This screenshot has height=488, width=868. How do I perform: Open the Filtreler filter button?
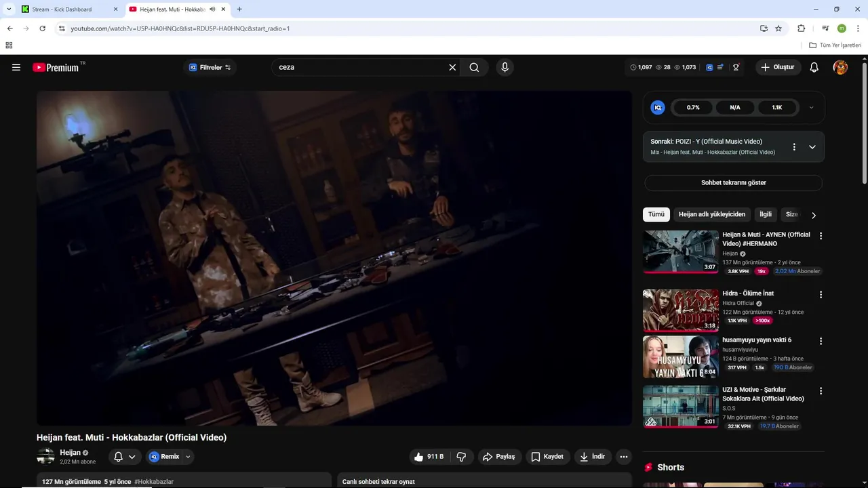point(210,67)
